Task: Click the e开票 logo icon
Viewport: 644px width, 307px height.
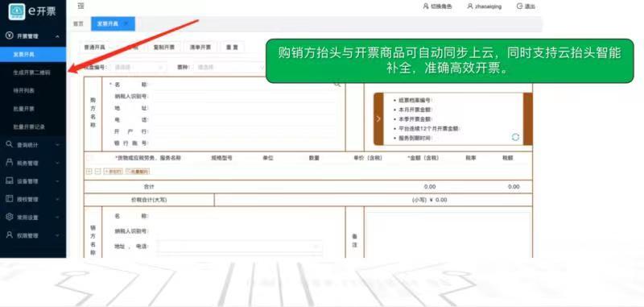Action: tap(16, 11)
